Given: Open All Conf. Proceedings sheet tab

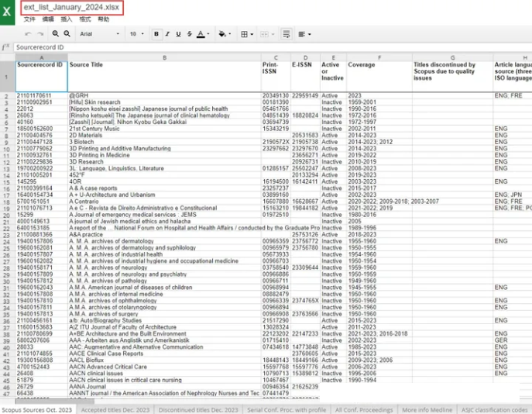Looking at the screenshot, I should pyautogui.click(x=364, y=410).
